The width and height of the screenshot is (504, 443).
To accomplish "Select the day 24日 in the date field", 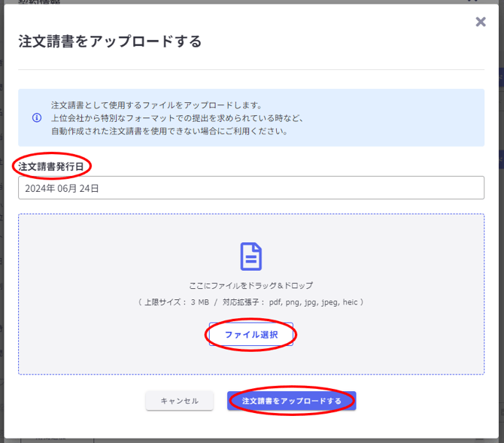I will 90,189.
